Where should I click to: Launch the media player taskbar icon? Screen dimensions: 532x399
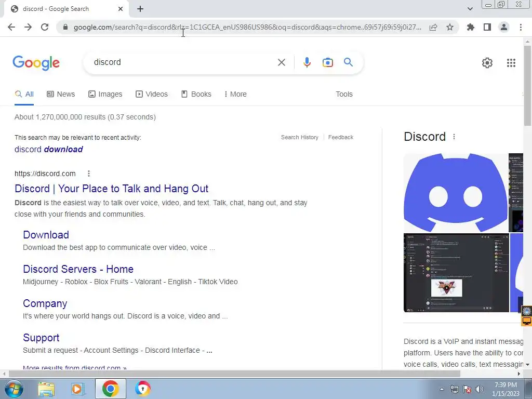click(x=78, y=389)
